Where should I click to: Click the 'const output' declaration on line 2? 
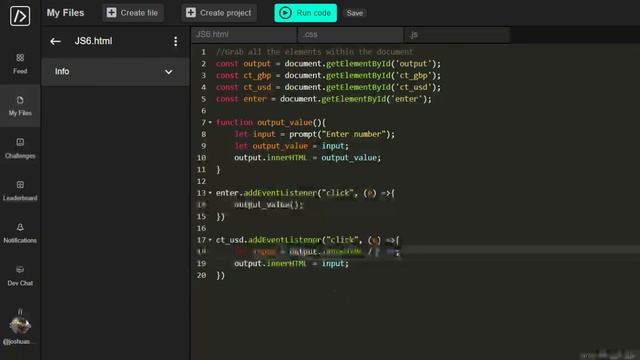tap(243, 64)
